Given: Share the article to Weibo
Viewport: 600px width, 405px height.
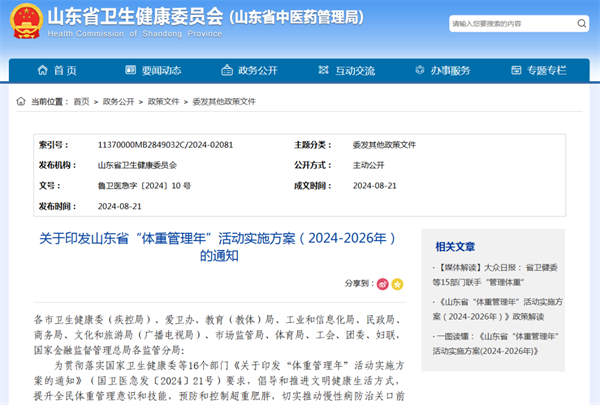Looking at the screenshot, I should click(x=381, y=284).
